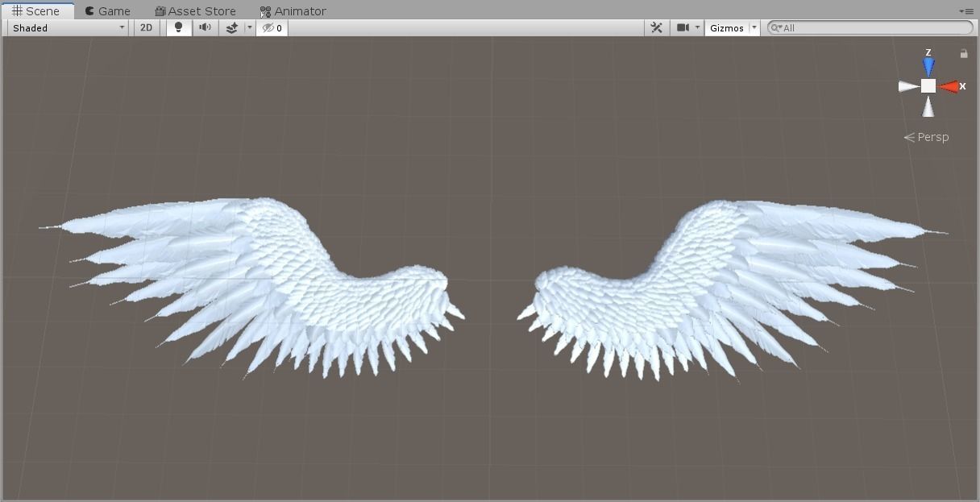
Task: Click the red X axis gizmo cone
Action: click(949, 86)
